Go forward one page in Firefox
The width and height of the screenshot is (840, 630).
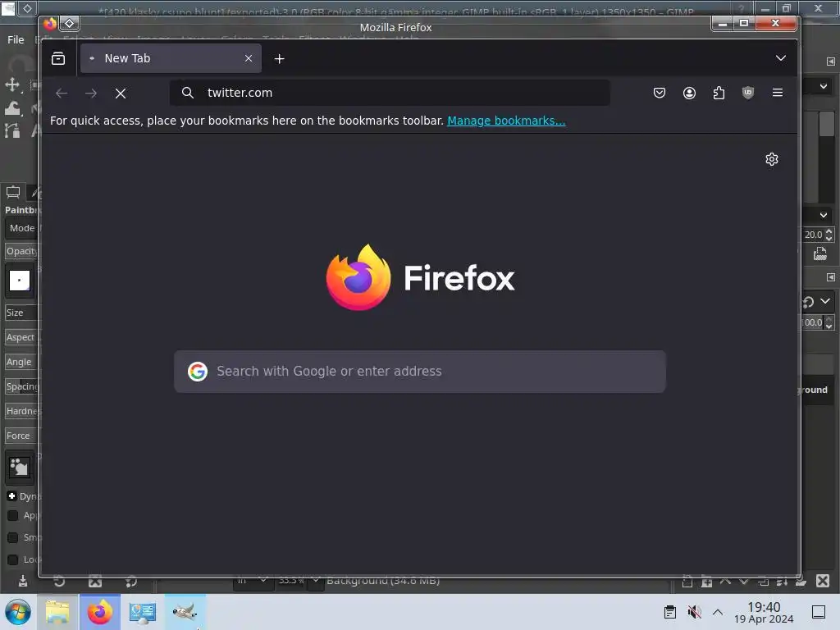tap(91, 94)
